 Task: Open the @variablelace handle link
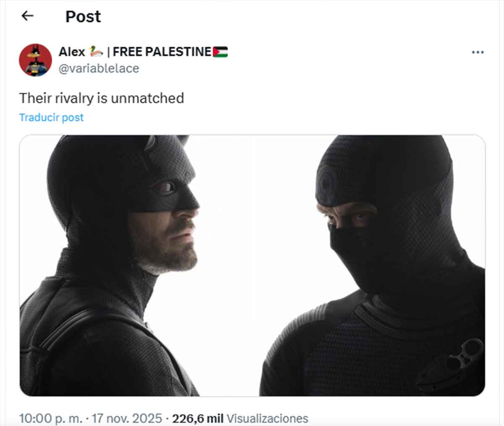[x=99, y=68]
